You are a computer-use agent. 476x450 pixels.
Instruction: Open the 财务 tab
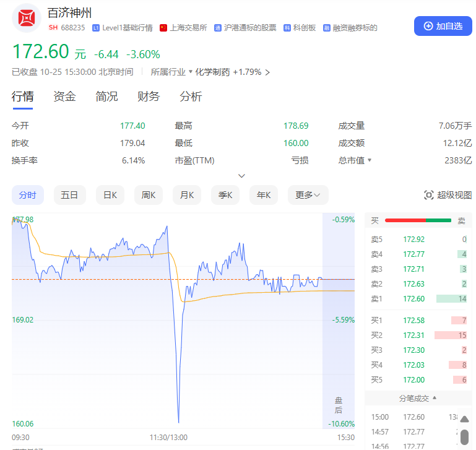pyautogui.click(x=149, y=97)
